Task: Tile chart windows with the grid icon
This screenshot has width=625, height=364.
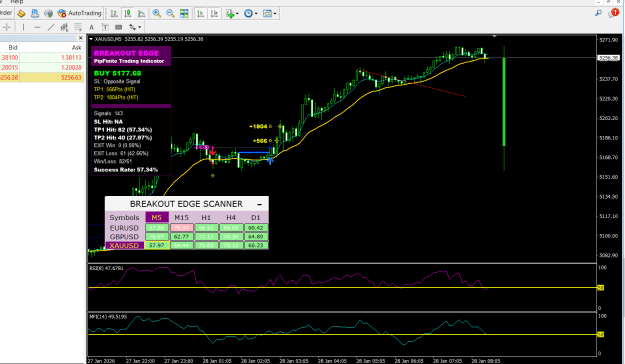Action: point(184,14)
